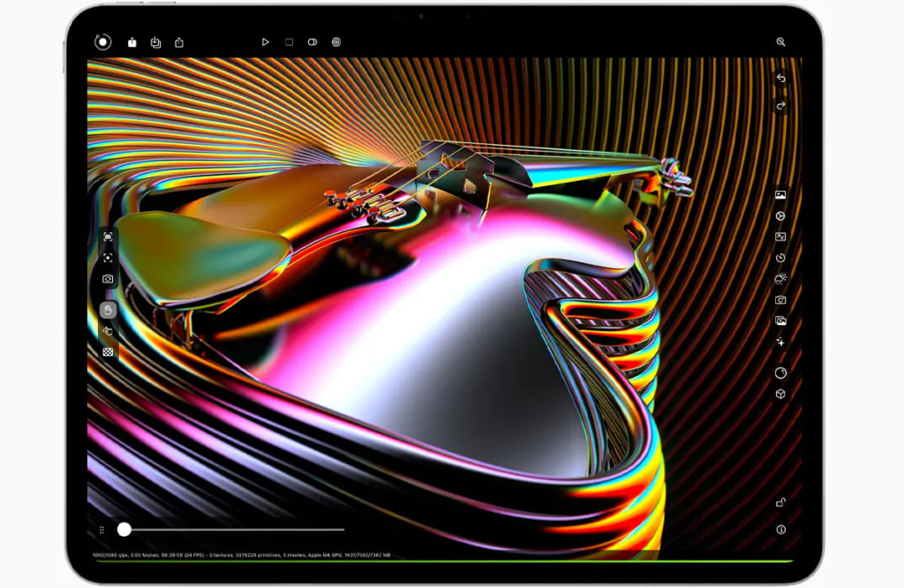The height and width of the screenshot is (588, 904).
Task: Click the concentric-circles target icon
Action: pos(336,41)
